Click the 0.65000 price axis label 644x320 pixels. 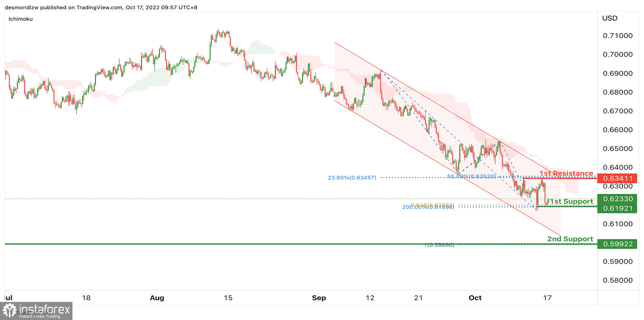tap(618, 149)
